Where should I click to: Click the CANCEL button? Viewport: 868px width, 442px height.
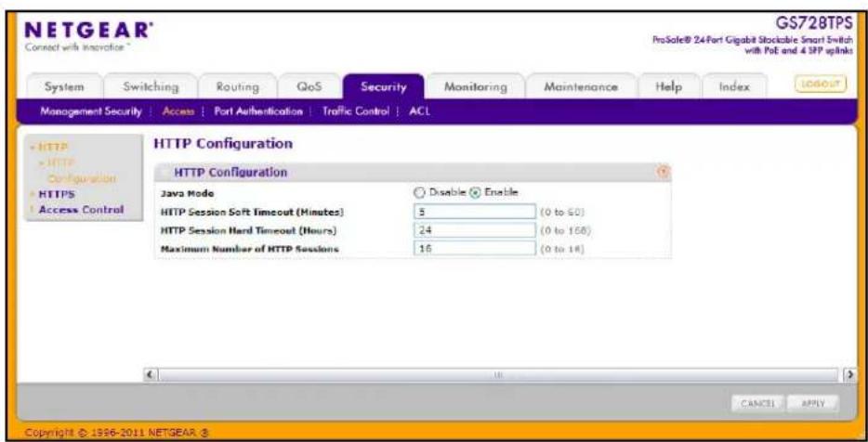756,404
